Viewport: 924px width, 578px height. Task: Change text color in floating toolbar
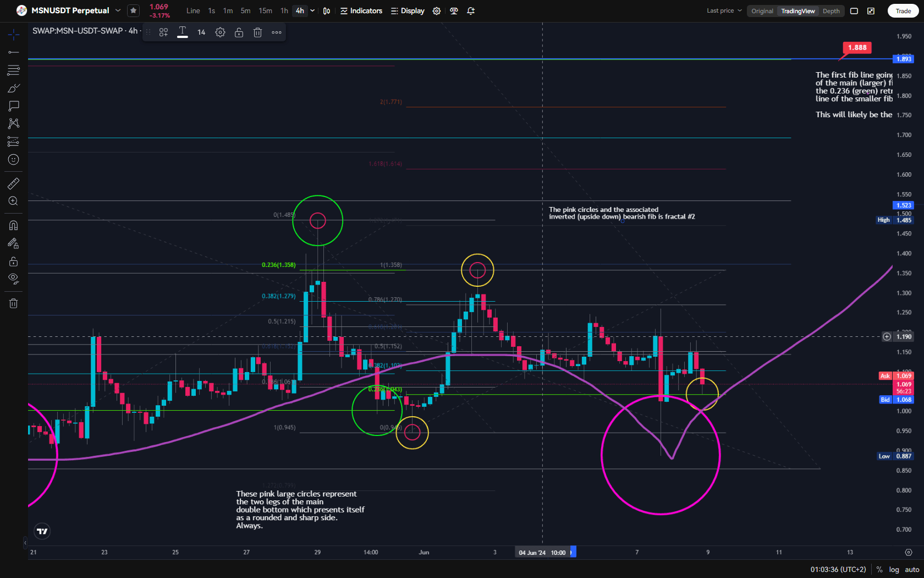click(183, 32)
